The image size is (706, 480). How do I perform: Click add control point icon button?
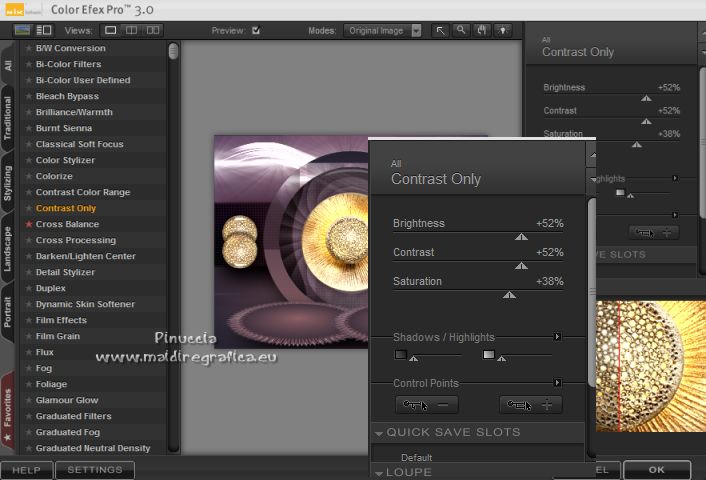(x=530, y=405)
